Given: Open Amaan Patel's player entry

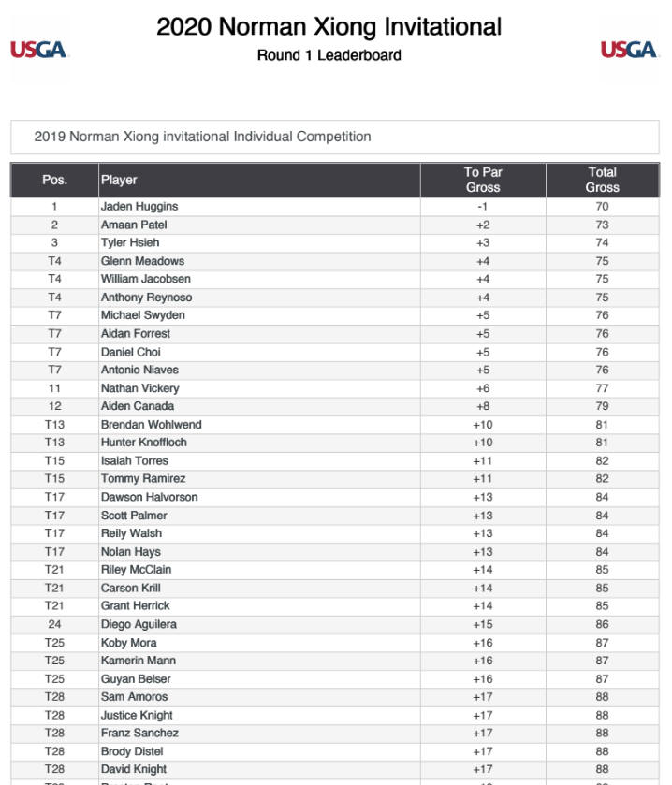Looking at the screenshot, I should pos(134,225).
